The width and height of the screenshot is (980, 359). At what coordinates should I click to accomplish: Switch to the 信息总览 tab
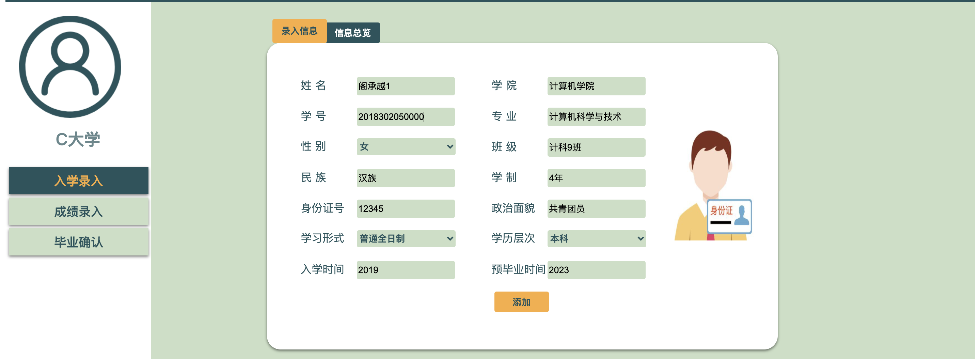353,33
